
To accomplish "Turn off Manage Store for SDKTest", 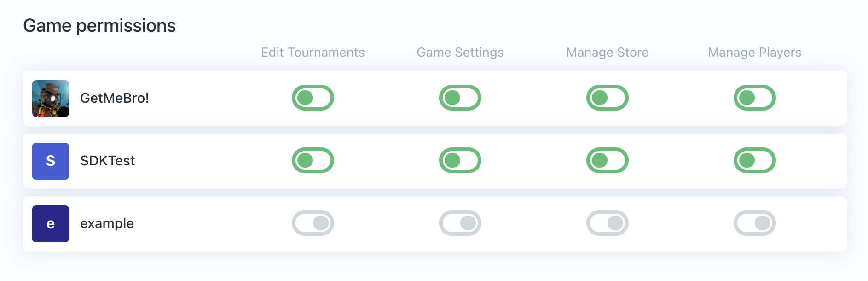I will [x=608, y=161].
